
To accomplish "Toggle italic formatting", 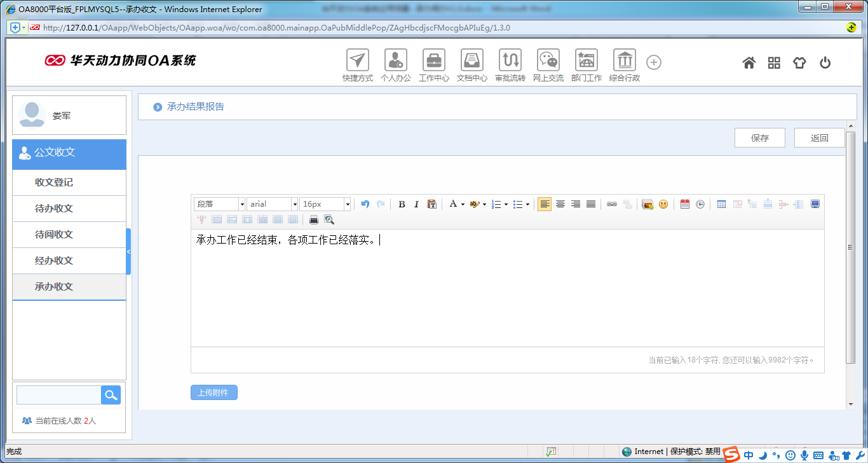I will coord(416,204).
